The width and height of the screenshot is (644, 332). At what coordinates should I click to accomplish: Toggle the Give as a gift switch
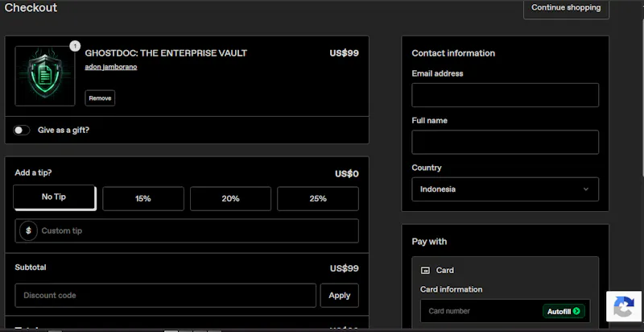(x=22, y=131)
